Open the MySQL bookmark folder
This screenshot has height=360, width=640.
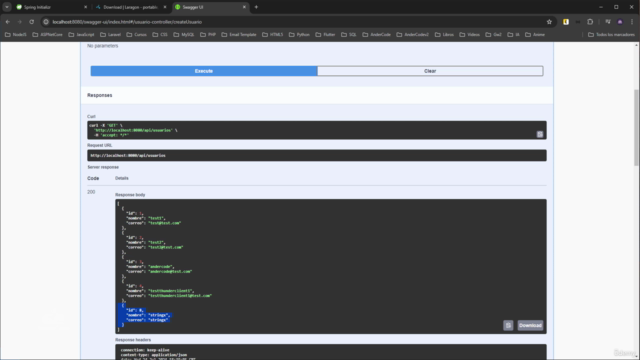click(x=184, y=35)
